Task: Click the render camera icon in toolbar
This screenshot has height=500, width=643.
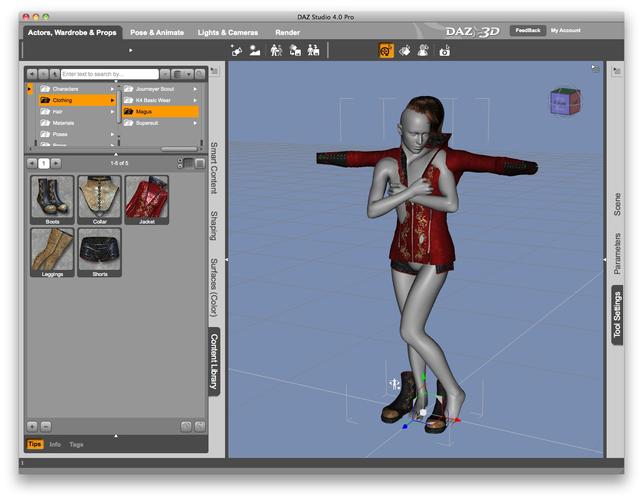Action: (445, 51)
